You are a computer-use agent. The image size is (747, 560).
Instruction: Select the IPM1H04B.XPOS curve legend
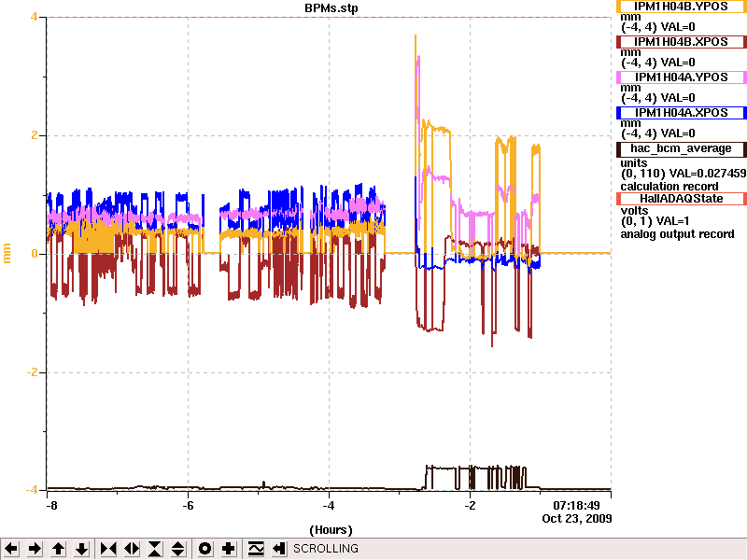pyautogui.click(x=682, y=42)
